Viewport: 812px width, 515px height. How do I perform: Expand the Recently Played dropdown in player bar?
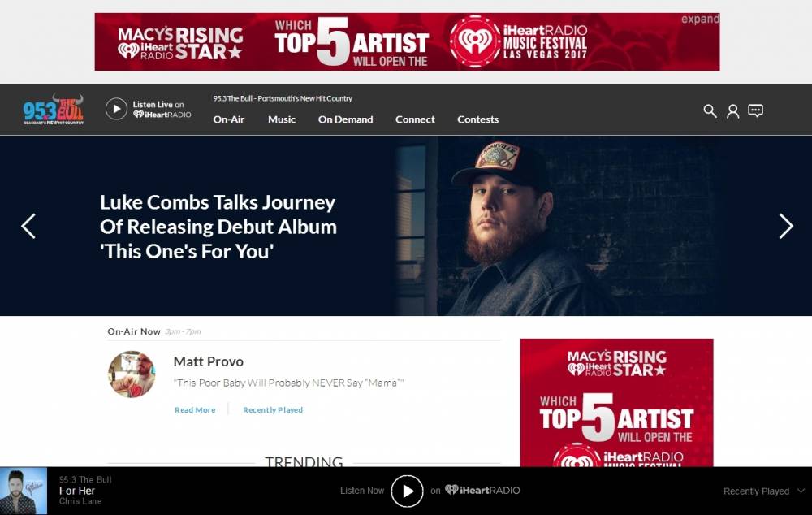click(764, 491)
